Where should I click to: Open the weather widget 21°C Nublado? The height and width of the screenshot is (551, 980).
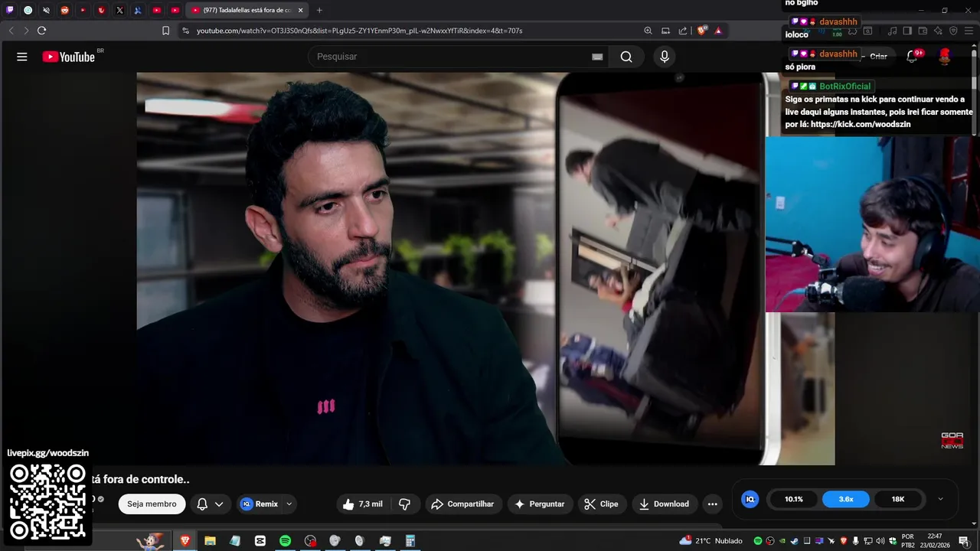[710, 540]
